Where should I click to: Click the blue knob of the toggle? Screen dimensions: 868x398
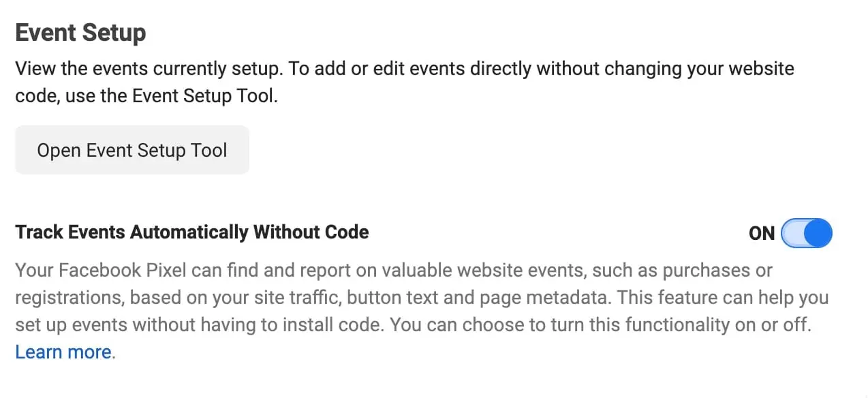[x=820, y=233]
